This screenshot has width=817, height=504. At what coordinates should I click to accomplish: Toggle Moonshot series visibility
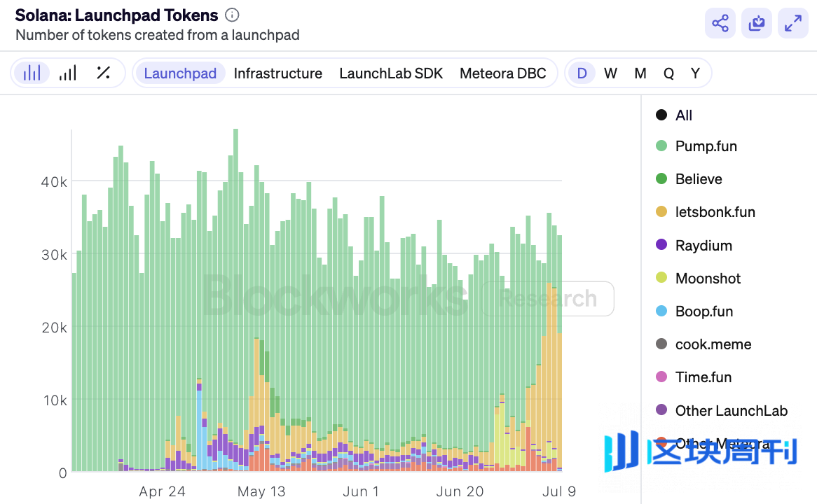pos(698,278)
